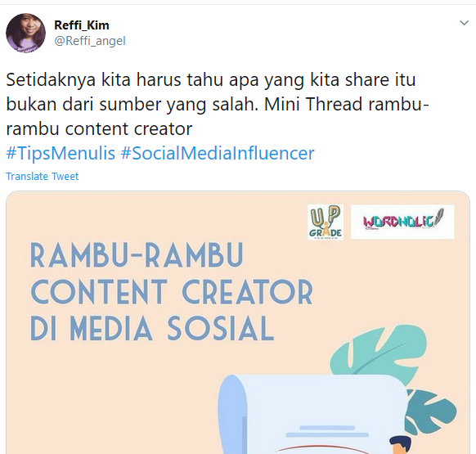
Task: Select the UP Grade logo in image
Action: [326, 222]
